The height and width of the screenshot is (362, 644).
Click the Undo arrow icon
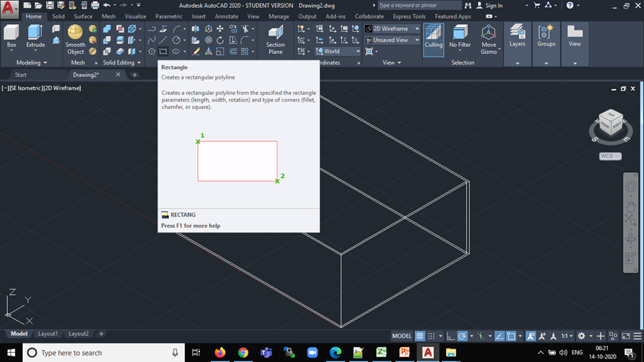[107, 6]
